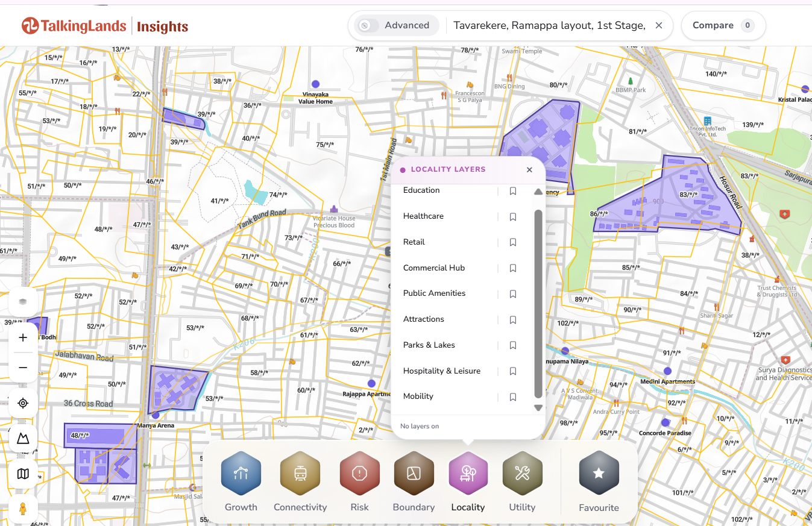The height and width of the screenshot is (526, 812).
Task: Open the Attractions layer entry
Action: pyautogui.click(x=423, y=319)
